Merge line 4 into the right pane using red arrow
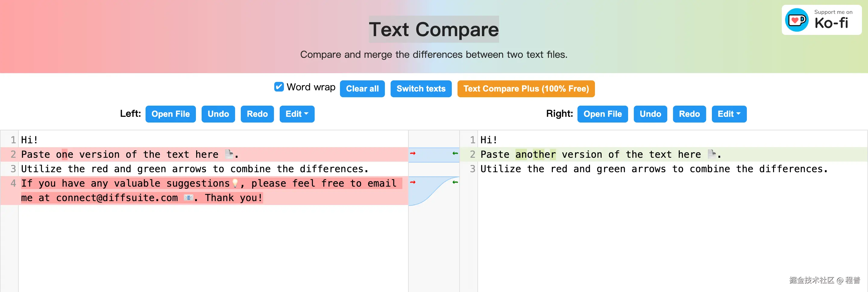 point(413,183)
